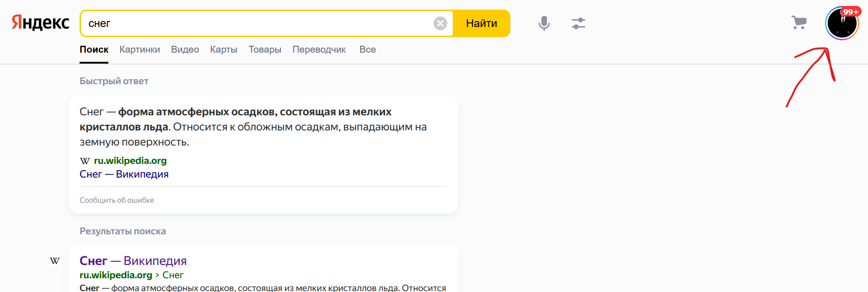Screen dimensions: 868x292
Task: Open the shopping cart icon
Action: click(799, 22)
